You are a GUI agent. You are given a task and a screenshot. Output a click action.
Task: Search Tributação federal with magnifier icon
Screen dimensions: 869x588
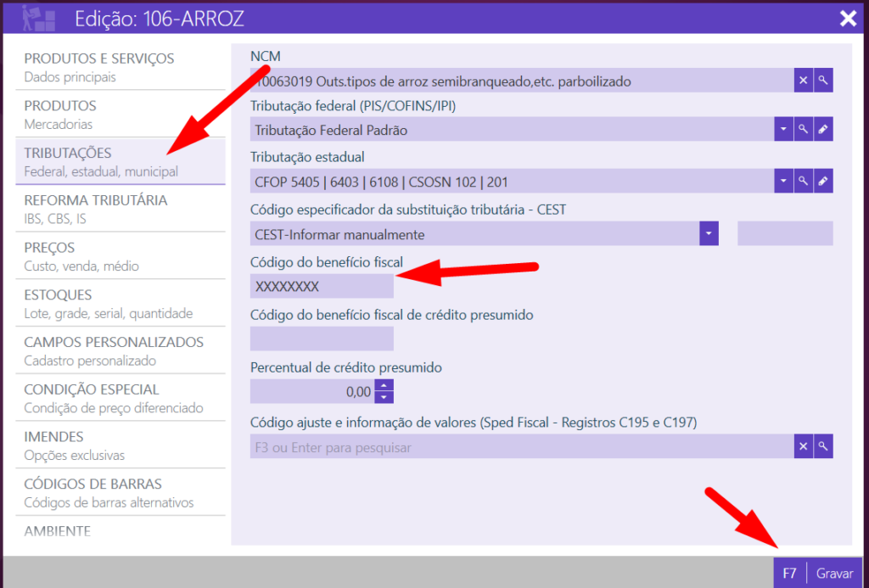tap(803, 130)
